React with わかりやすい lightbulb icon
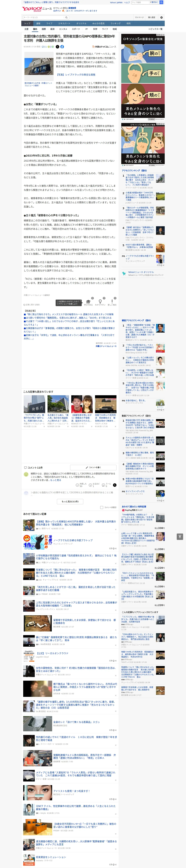This screenshot has width=186, height=868. coord(100,302)
